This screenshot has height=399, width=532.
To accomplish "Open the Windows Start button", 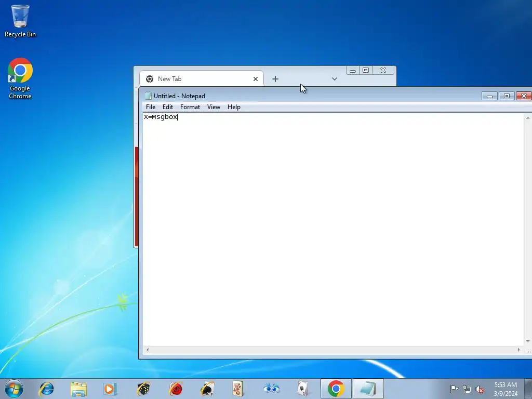I will point(14,389).
